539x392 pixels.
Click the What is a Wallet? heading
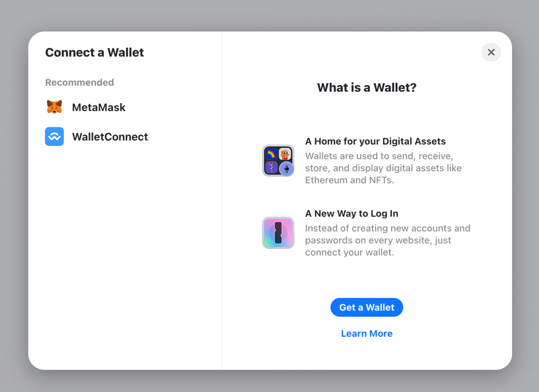click(x=367, y=87)
